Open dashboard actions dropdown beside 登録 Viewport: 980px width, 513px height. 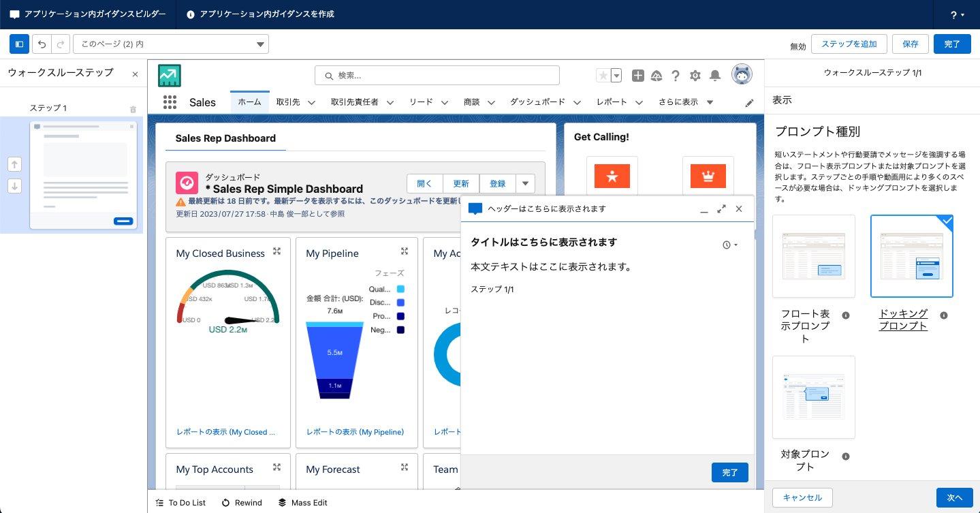click(525, 184)
